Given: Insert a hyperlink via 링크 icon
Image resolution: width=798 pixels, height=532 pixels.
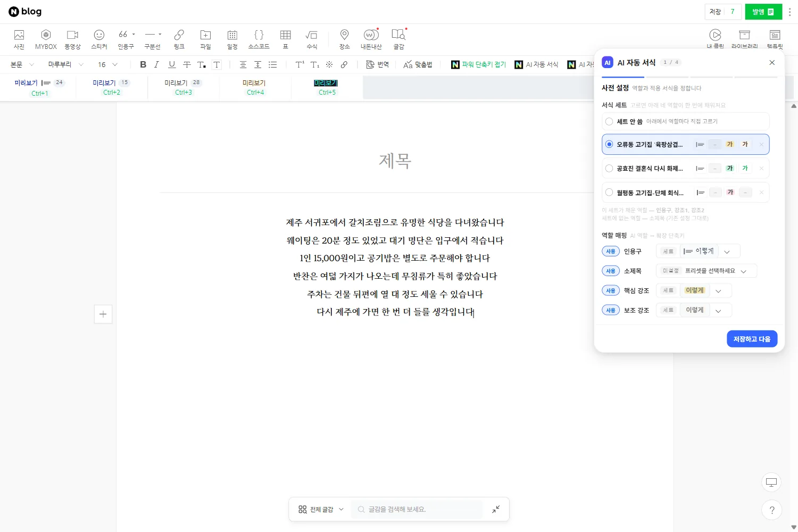Looking at the screenshot, I should 179,39.
